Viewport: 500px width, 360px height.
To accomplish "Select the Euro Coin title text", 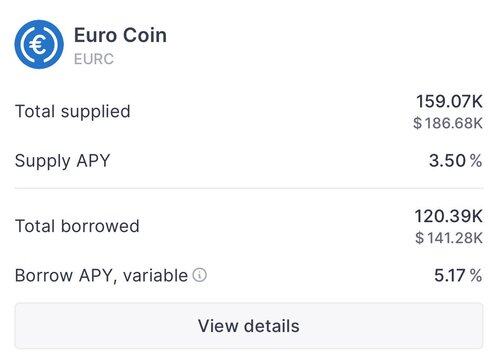I will pyautogui.click(x=120, y=35).
